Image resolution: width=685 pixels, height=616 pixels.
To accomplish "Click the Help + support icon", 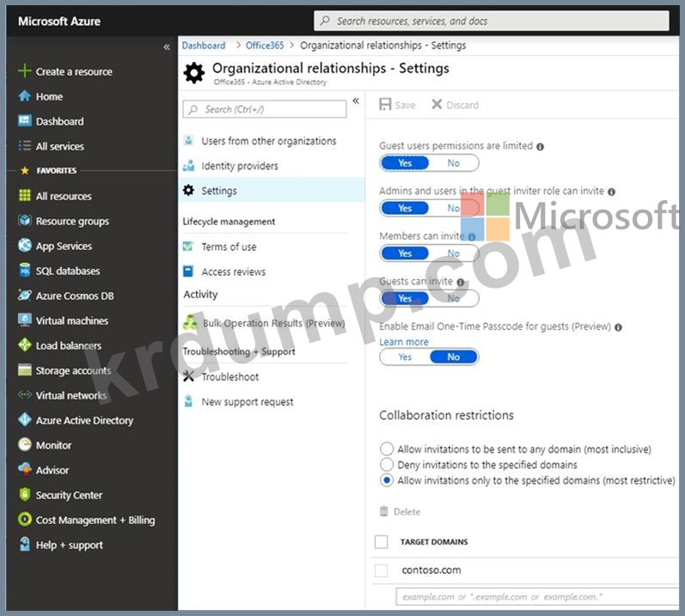I will [24, 545].
